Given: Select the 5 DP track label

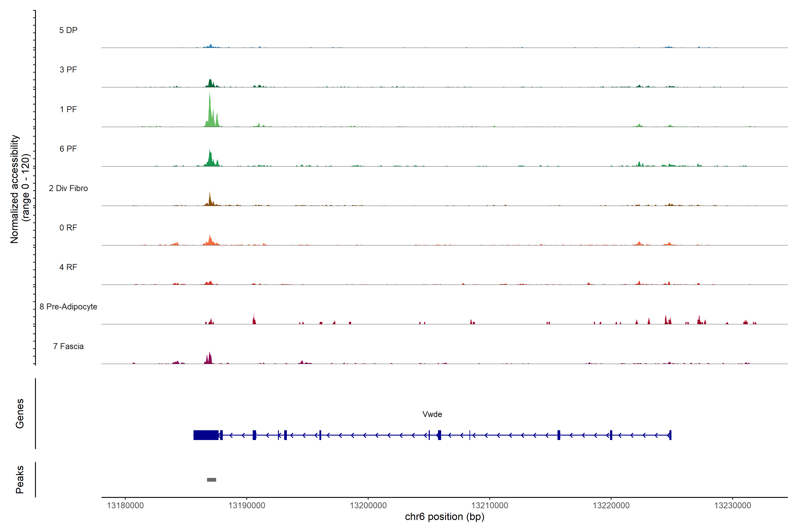Looking at the screenshot, I should 68,30.
